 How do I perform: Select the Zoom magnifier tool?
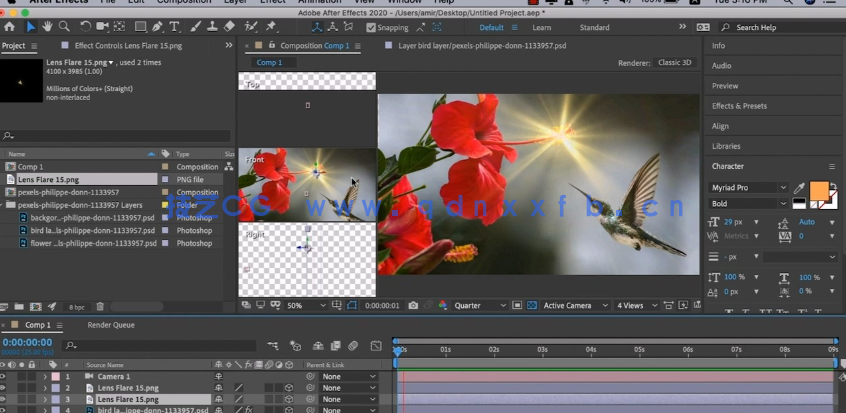pyautogui.click(x=64, y=26)
